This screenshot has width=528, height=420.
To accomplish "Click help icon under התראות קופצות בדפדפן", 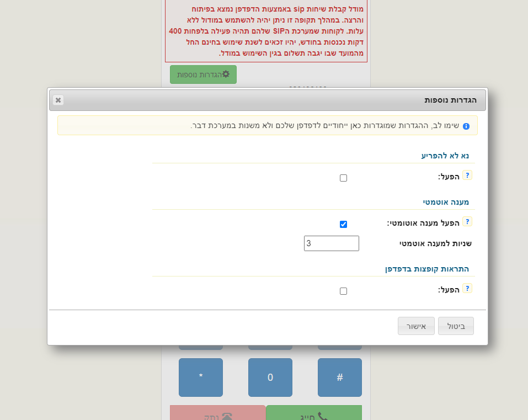I will [x=467, y=288].
